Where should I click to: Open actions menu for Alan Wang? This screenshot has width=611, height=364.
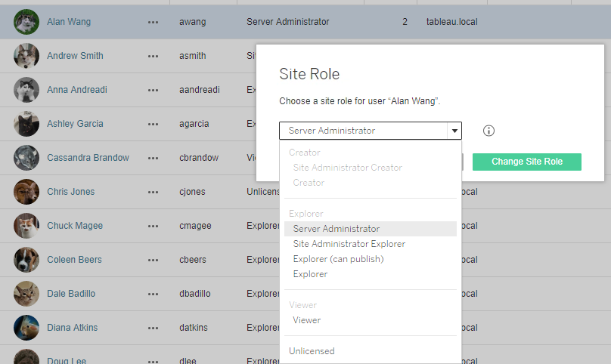coord(154,22)
